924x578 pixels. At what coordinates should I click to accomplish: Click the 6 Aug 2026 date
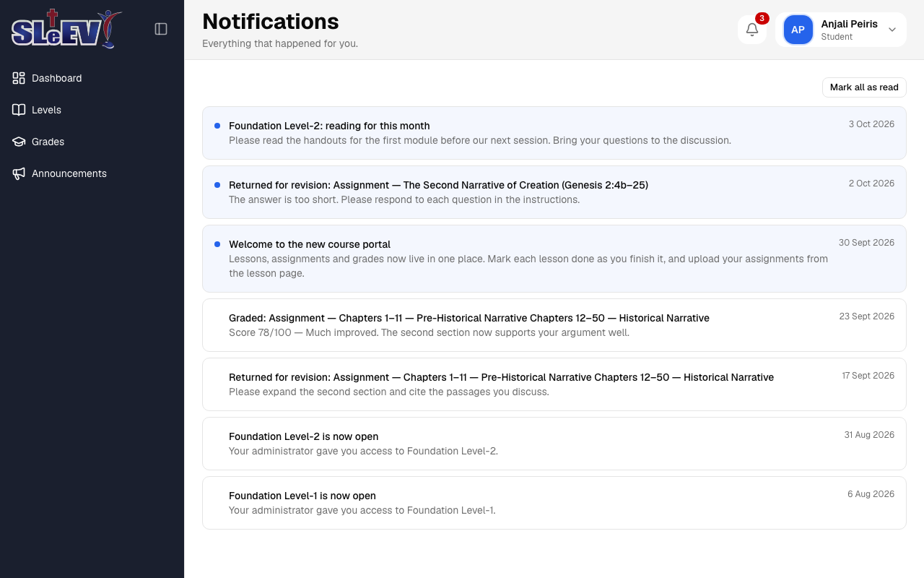coord(871,494)
